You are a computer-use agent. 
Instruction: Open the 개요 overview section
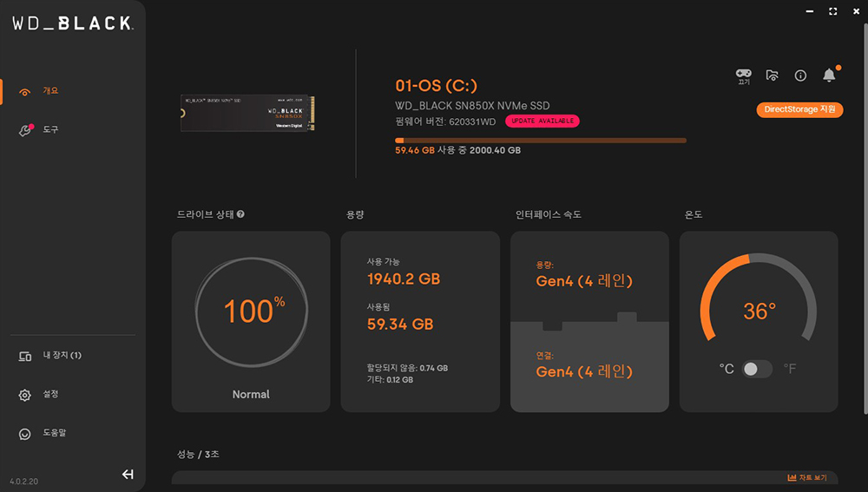(50, 91)
